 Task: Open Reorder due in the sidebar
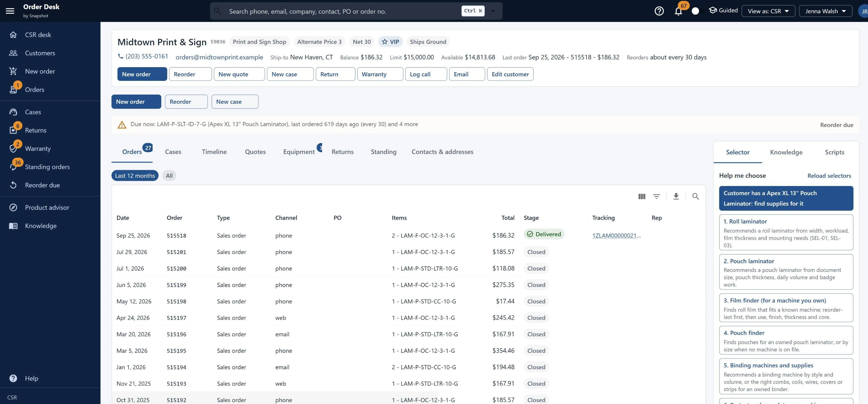(x=50, y=185)
